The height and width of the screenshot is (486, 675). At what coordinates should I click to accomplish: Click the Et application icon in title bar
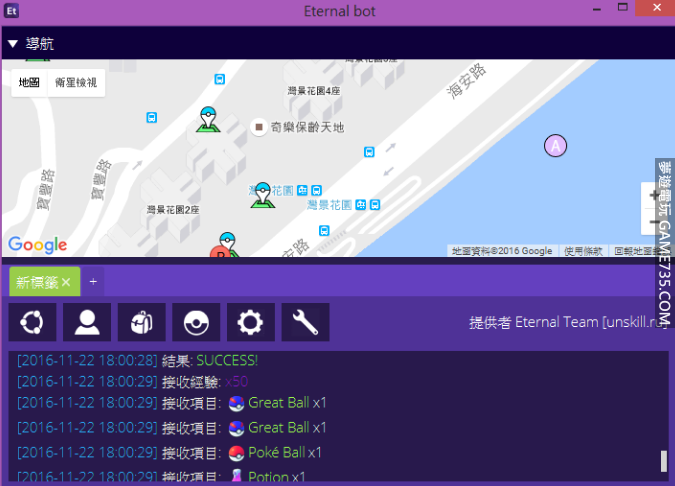pos(11,11)
